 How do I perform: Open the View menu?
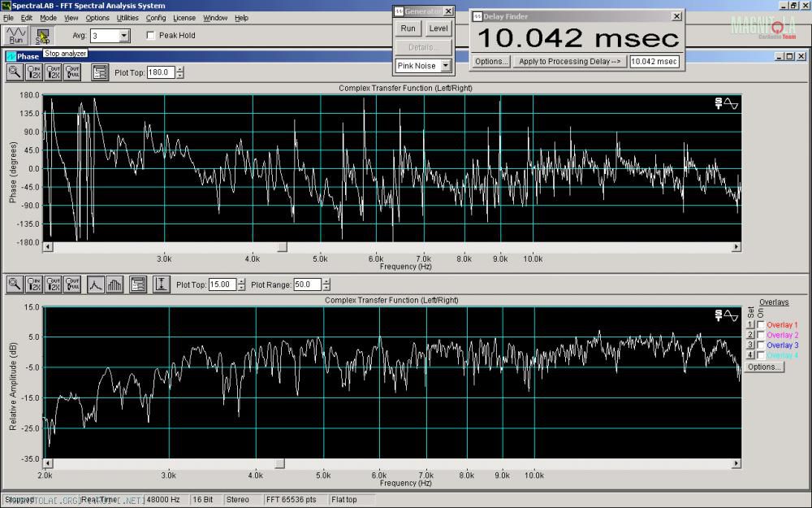click(71, 18)
